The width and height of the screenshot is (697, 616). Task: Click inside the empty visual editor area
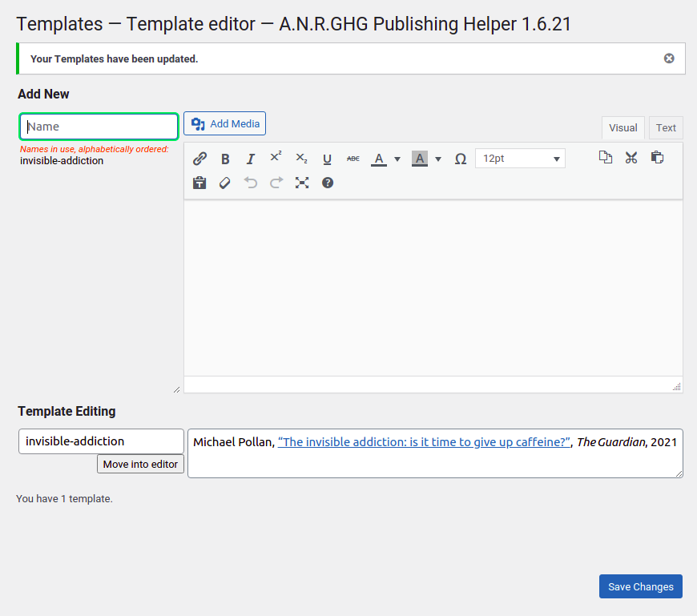433,288
